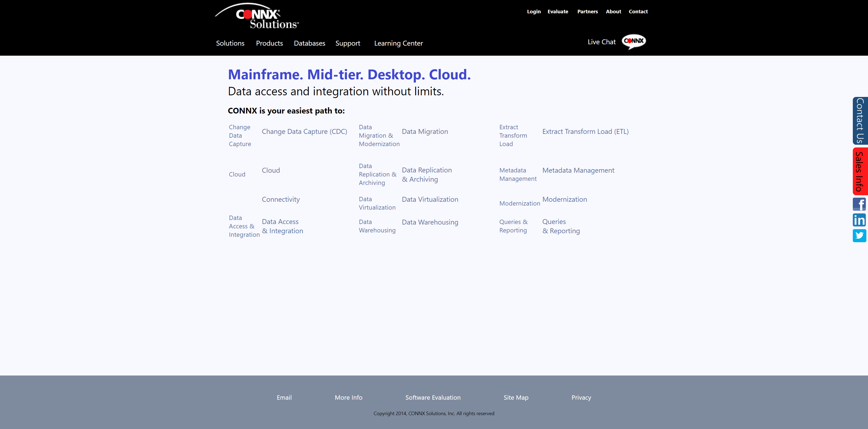Open the Privacy footer link

[x=581, y=398]
